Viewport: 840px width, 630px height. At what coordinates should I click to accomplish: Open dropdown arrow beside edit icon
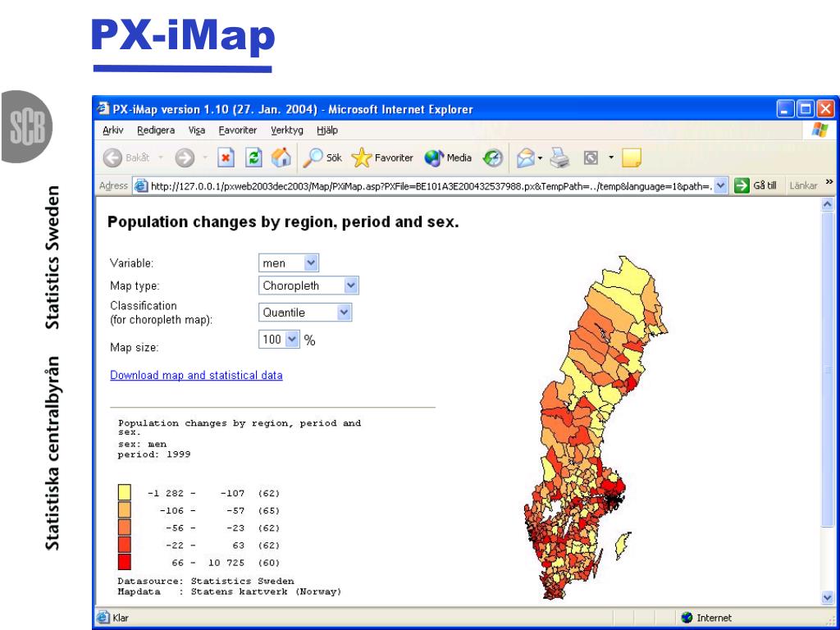coord(610,157)
